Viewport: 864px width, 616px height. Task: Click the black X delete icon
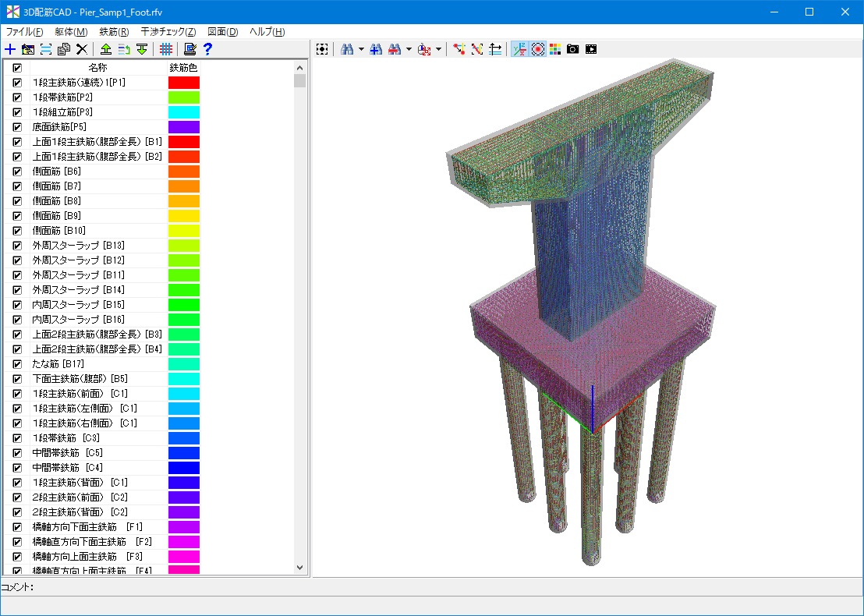point(82,50)
